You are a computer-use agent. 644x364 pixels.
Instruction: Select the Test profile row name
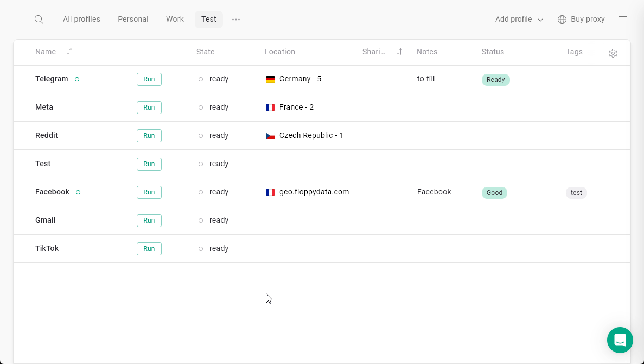(x=43, y=164)
